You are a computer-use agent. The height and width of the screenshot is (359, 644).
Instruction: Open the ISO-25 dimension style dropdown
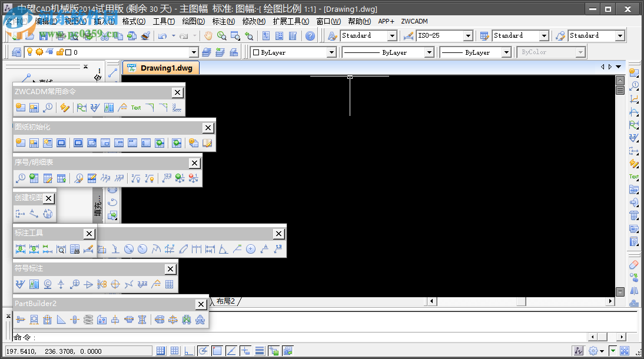point(468,36)
